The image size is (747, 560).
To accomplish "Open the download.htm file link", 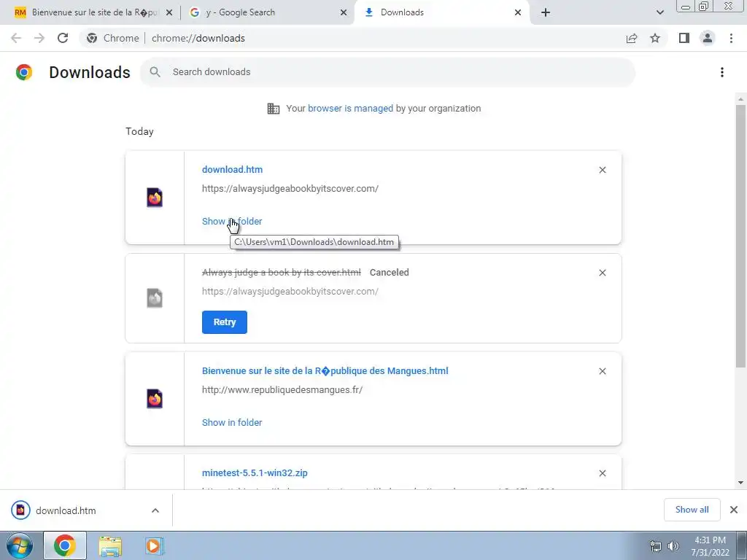I will (232, 169).
